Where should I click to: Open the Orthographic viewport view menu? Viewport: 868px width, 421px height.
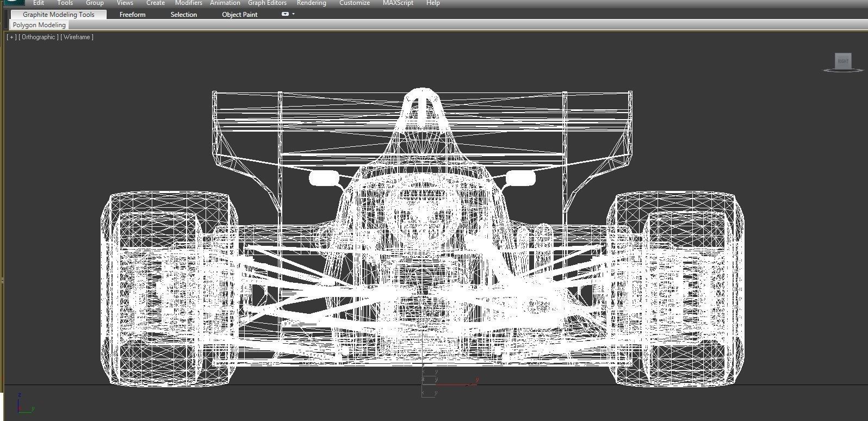(x=39, y=37)
